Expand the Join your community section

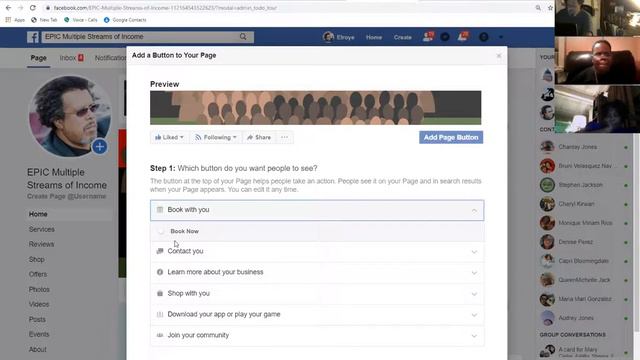[317, 336]
